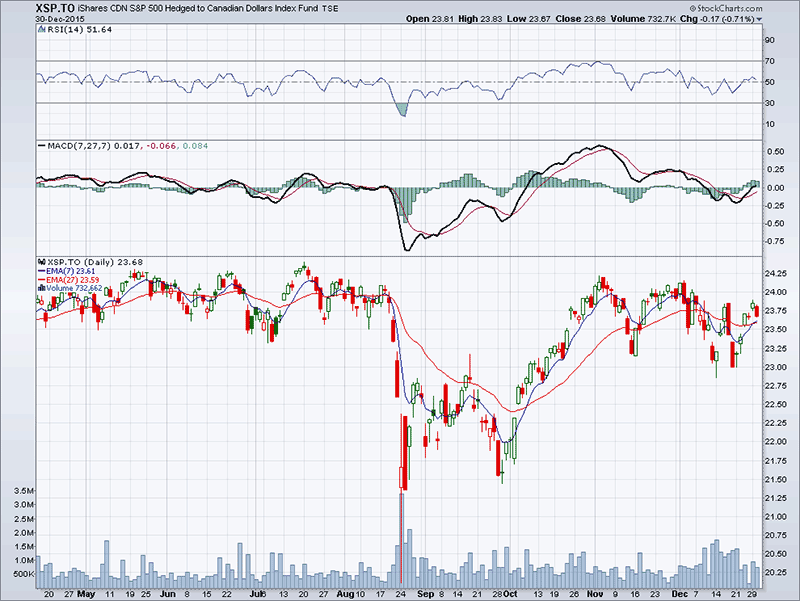Image resolution: width=800 pixels, height=601 pixels.
Task: Click the candlestick icon beside XSP.TO (Daily)
Action: coord(40,263)
